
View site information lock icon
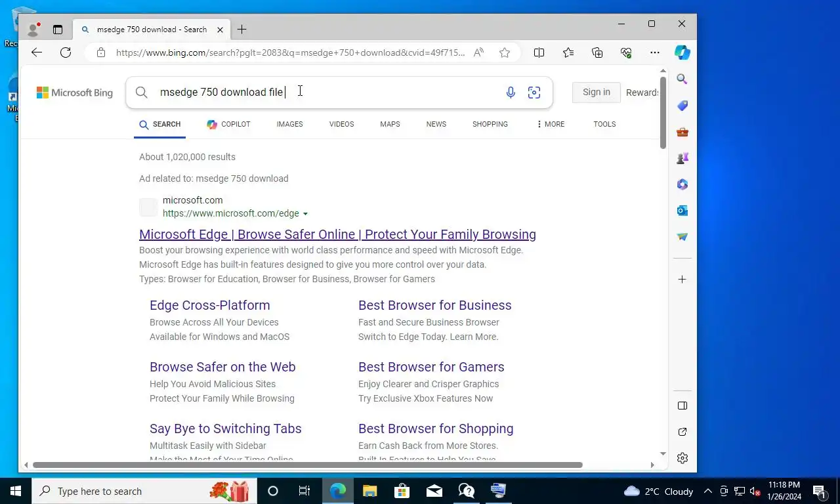(100, 52)
